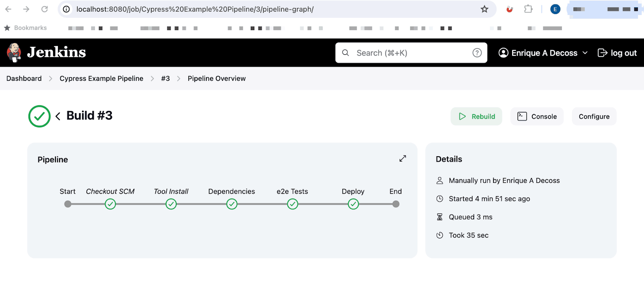Click the search magnifier icon
Screen dimensions: 644x300
point(345,53)
